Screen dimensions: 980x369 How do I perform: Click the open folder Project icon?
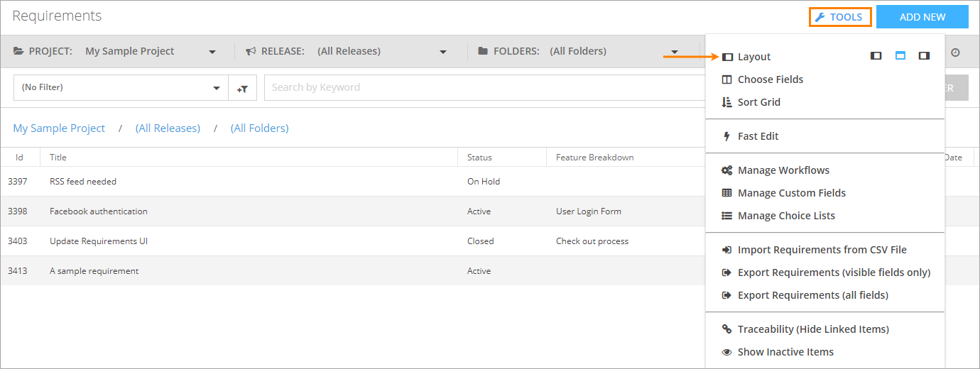click(18, 51)
